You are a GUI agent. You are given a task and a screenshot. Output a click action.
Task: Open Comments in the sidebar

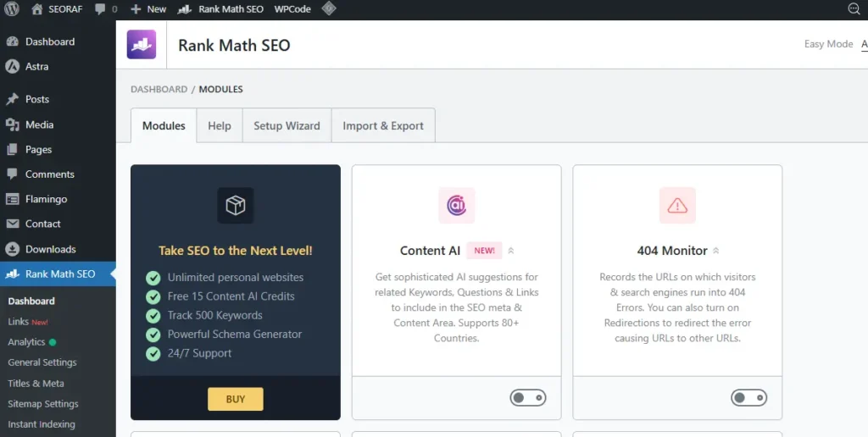49,174
